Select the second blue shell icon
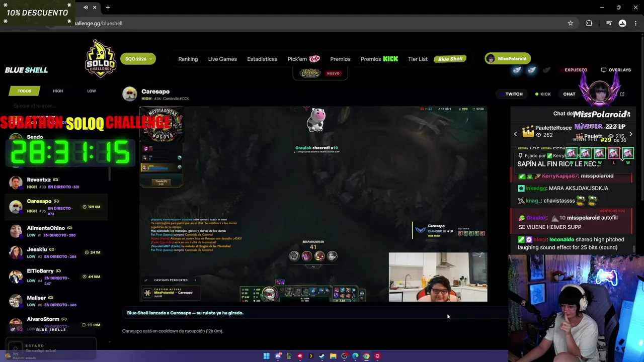This screenshot has width=644, height=362. [x=532, y=70]
